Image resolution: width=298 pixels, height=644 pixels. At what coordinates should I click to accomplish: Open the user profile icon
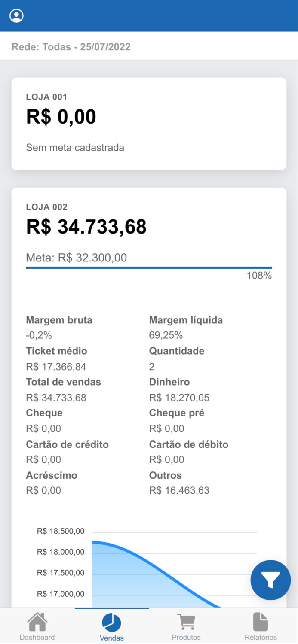pos(16,16)
